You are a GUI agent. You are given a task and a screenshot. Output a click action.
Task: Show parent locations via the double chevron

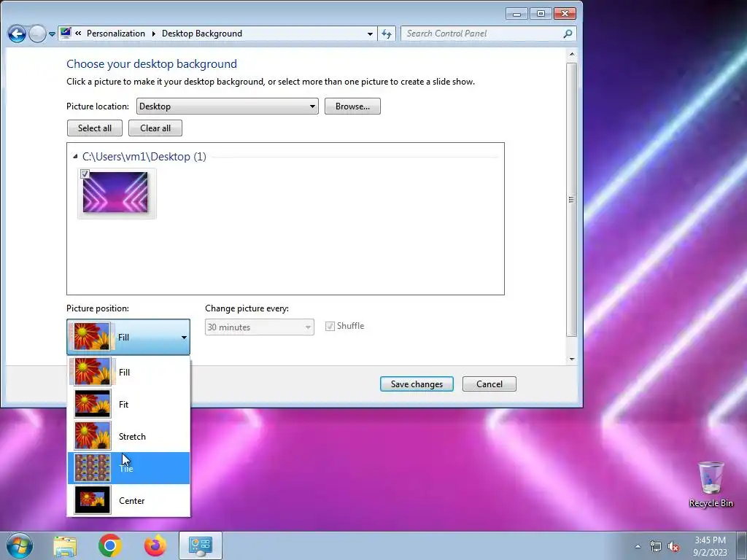pos(78,34)
